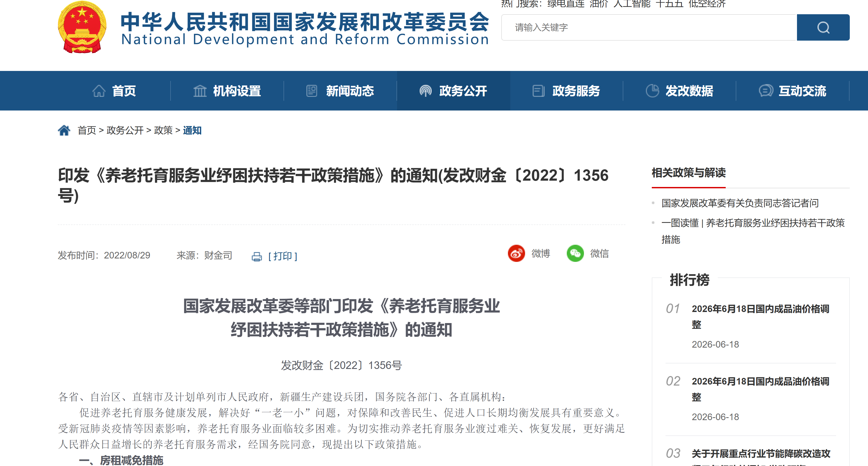
Task: Click hot search term 绿电直连
Action: pos(566,4)
